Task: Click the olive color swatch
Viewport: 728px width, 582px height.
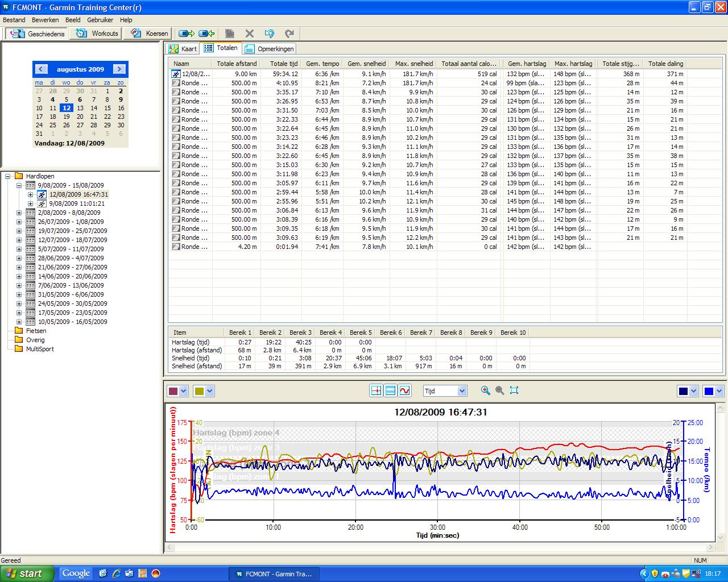Action: [199, 391]
